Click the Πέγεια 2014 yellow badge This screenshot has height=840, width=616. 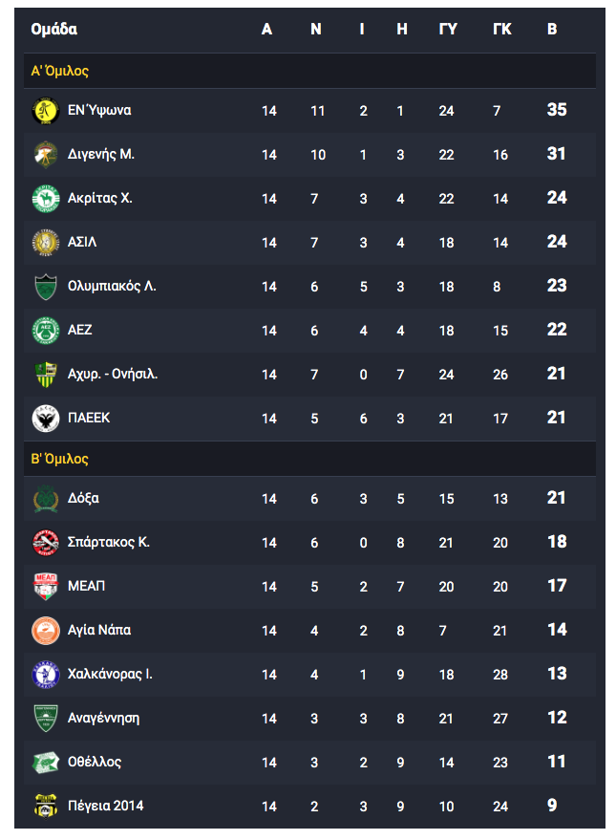tap(46, 806)
